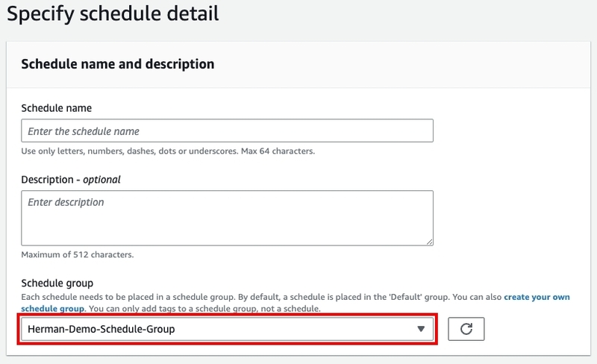Click the italic 'optional' word
597x364 pixels.
[101, 180]
